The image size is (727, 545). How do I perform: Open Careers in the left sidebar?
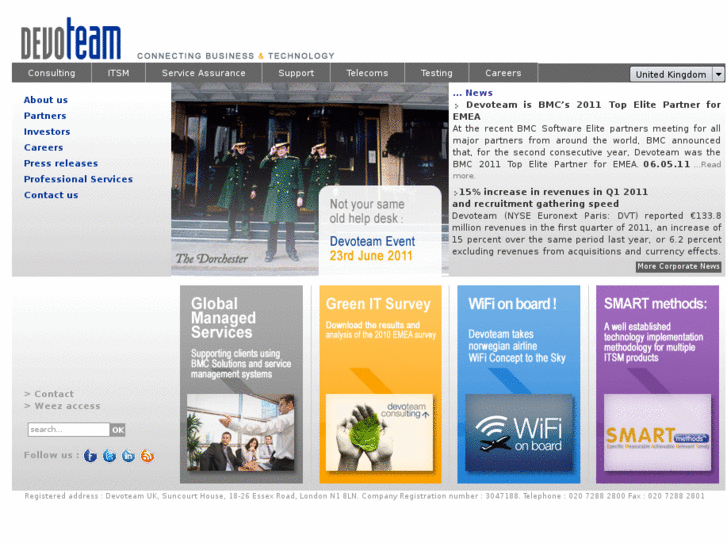(44, 147)
